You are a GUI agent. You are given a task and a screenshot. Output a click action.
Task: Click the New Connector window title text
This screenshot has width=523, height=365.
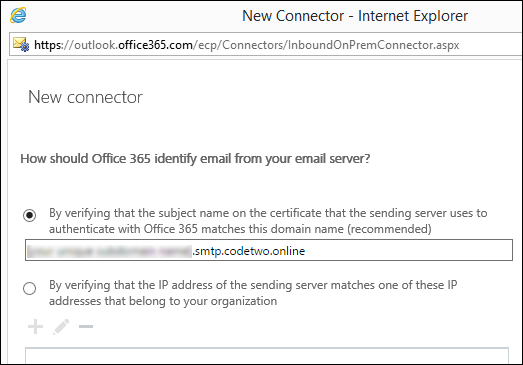(355, 16)
